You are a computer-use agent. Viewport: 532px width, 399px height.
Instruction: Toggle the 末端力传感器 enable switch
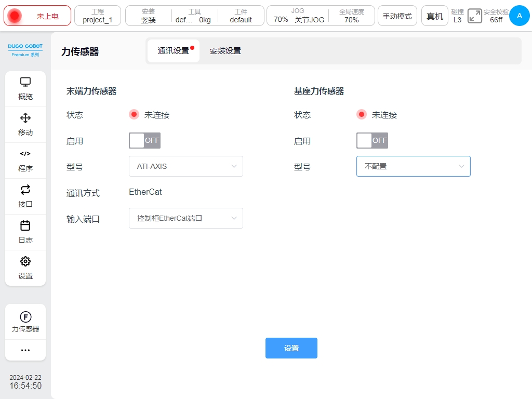pos(144,140)
